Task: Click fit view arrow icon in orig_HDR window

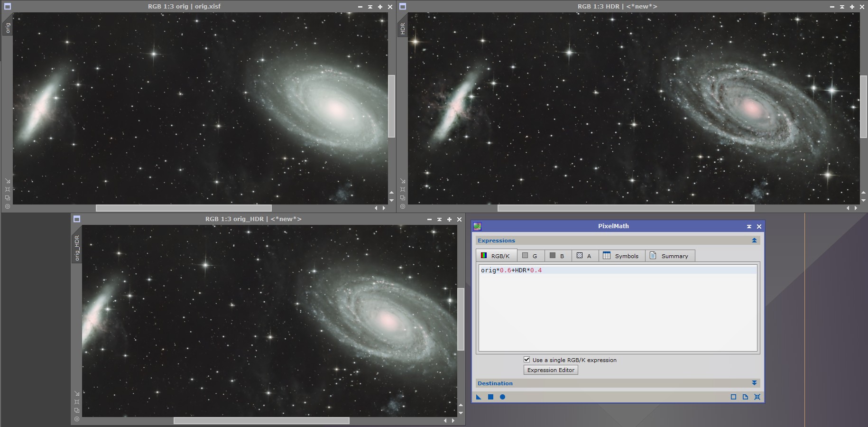Action: [x=77, y=394]
